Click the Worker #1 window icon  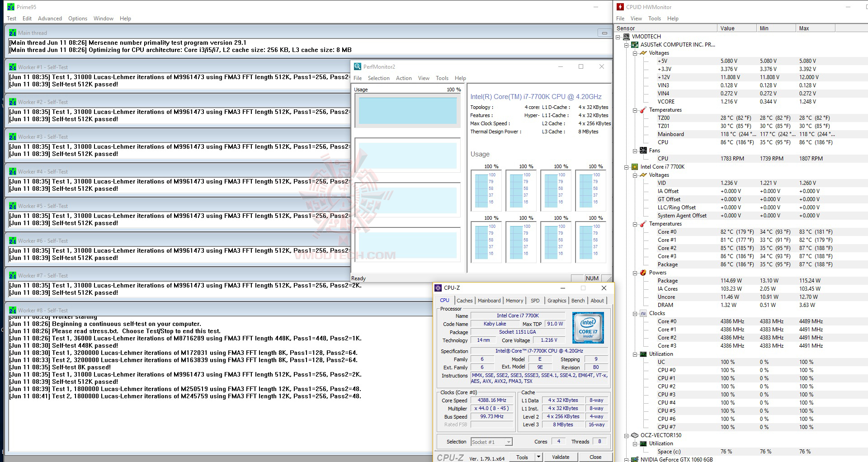13,67
